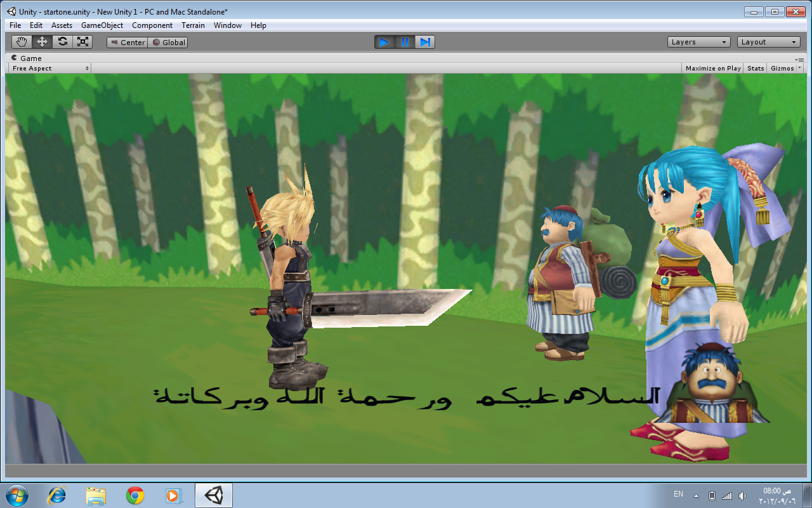The width and height of the screenshot is (812, 508).
Task: Click the volume speaker tray icon
Action: pyautogui.click(x=743, y=495)
